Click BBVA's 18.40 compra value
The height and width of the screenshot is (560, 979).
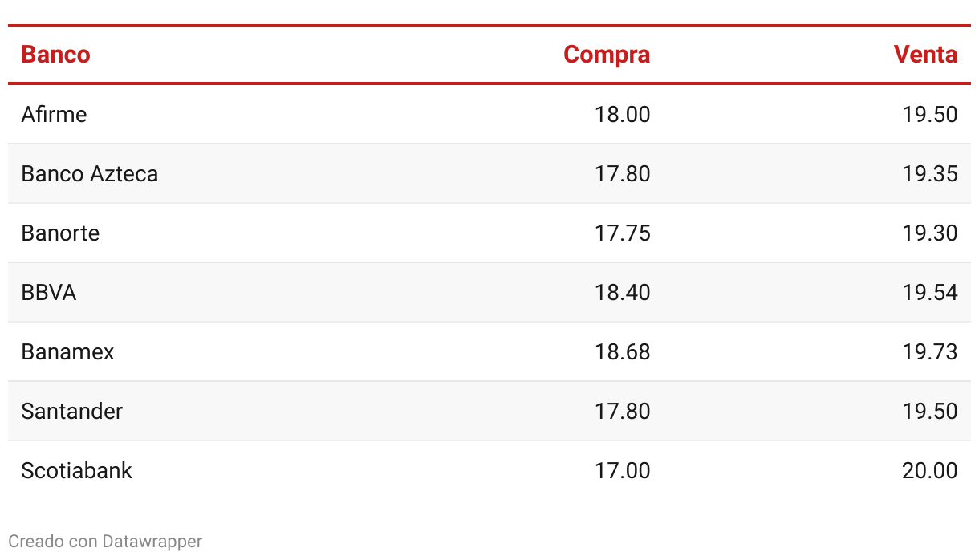coord(623,292)
